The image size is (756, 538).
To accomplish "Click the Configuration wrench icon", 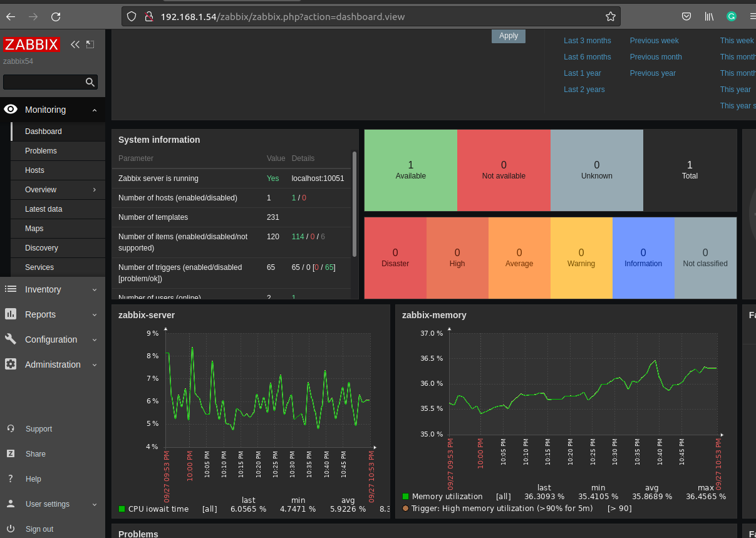I will pos(11,339).
